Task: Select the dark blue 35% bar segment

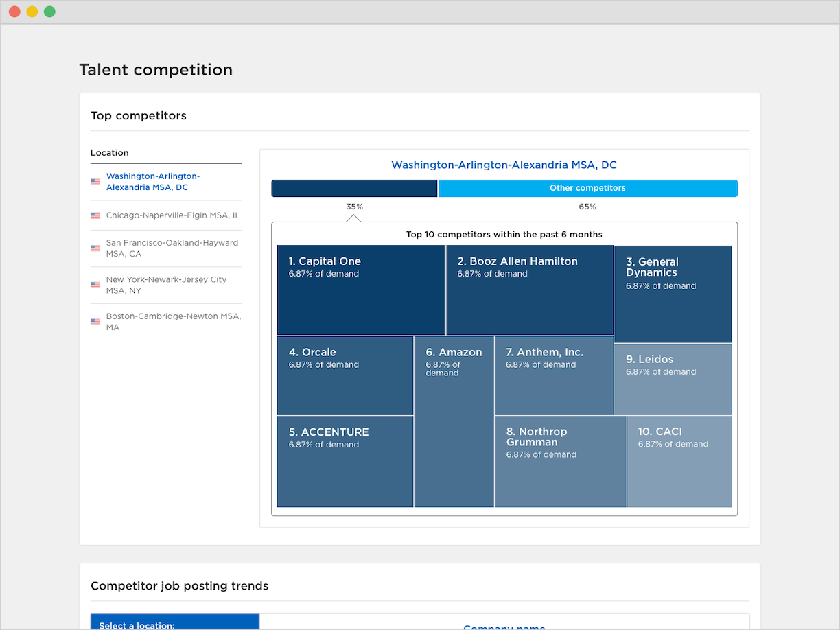Action: (x=354, y=188)
